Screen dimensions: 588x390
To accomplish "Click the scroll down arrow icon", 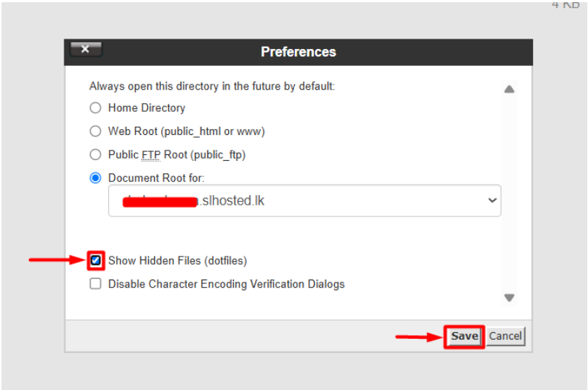I will [x=509, y=297].
